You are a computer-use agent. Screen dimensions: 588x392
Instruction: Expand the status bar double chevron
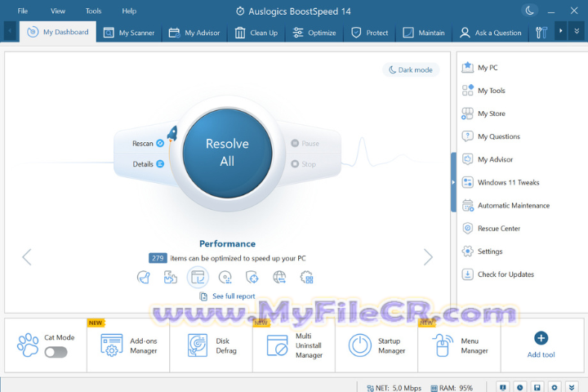572,387
